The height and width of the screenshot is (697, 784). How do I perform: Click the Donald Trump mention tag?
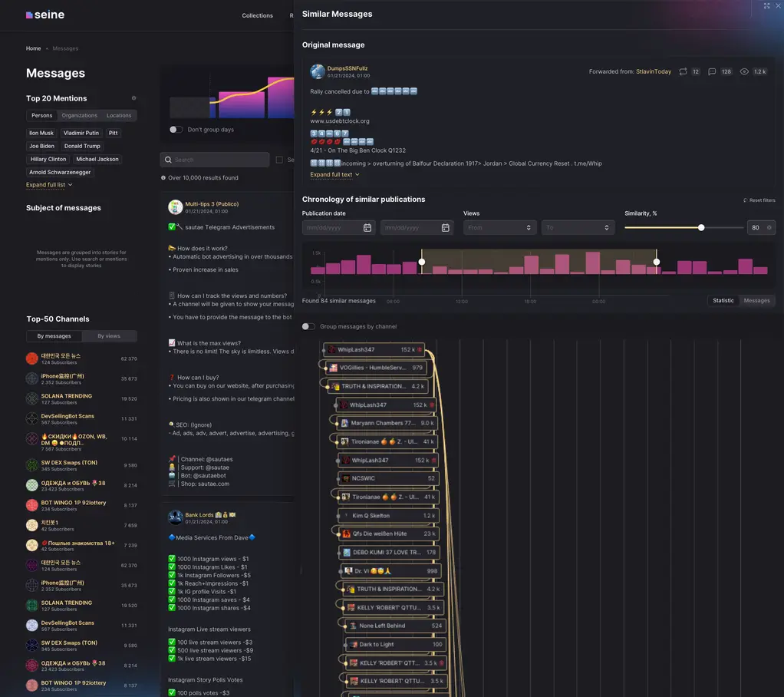82,146
